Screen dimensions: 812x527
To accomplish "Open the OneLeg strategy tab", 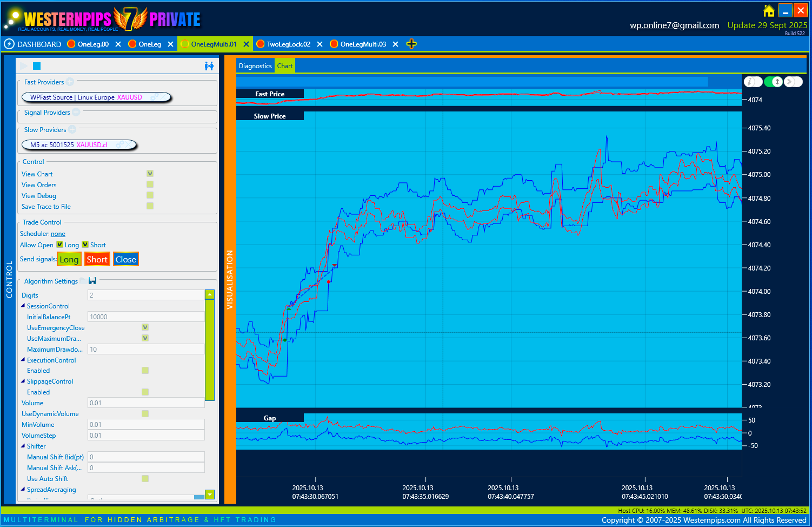I will point(150,44).
